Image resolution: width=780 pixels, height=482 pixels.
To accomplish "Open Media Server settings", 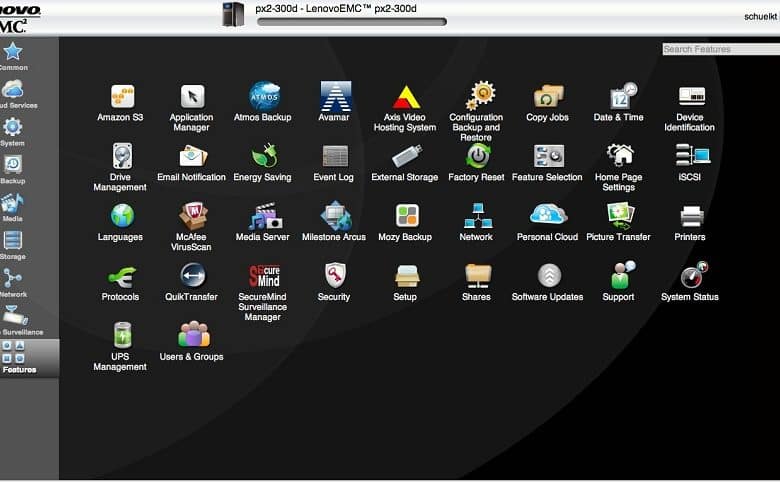I will point(263,222).
